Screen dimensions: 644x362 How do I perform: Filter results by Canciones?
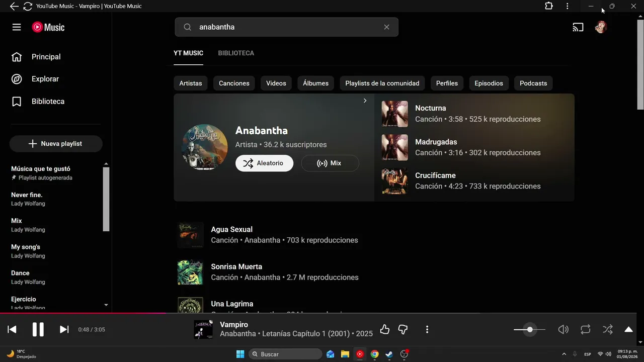(x=234, y=83)
